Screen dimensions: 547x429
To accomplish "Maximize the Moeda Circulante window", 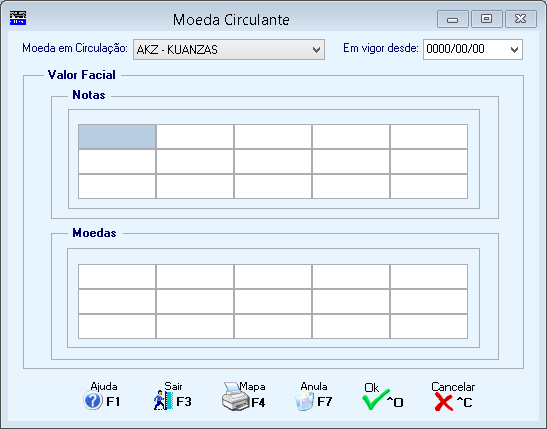I will click(487, 19).
